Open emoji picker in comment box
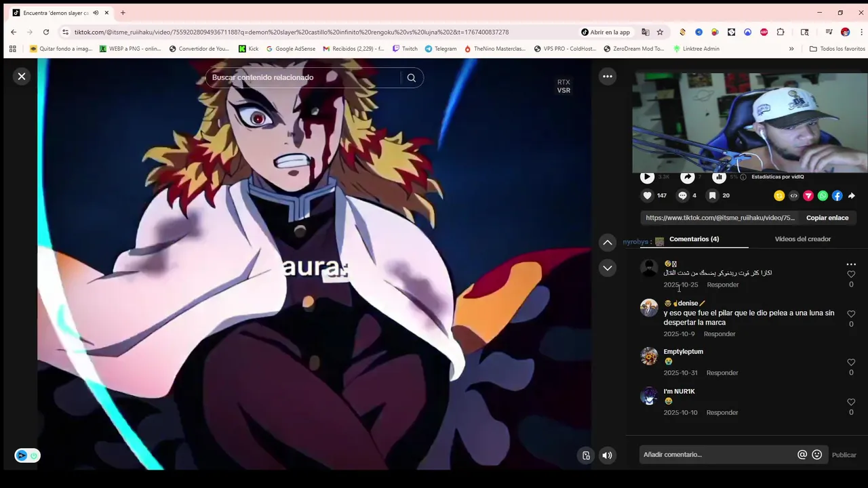868x488 pixels. tap(817, 455)
